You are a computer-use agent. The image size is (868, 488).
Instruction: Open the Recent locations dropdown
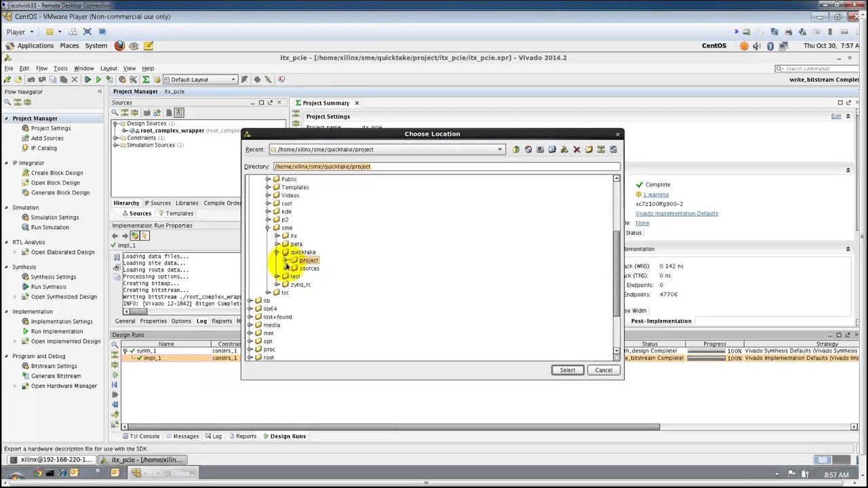click(x=500, y=149)
